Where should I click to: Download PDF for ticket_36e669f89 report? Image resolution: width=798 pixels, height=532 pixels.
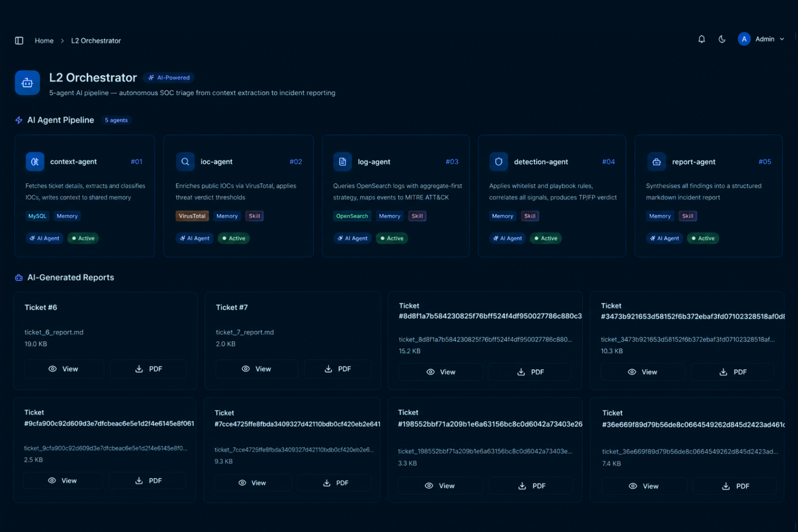point(735,486)
